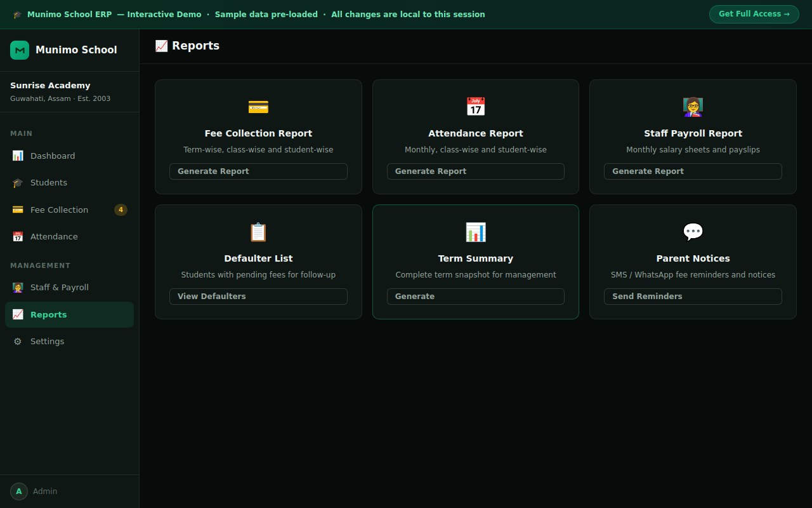Click 'Complete term snapshot for management' text

(x=476, y=275)
